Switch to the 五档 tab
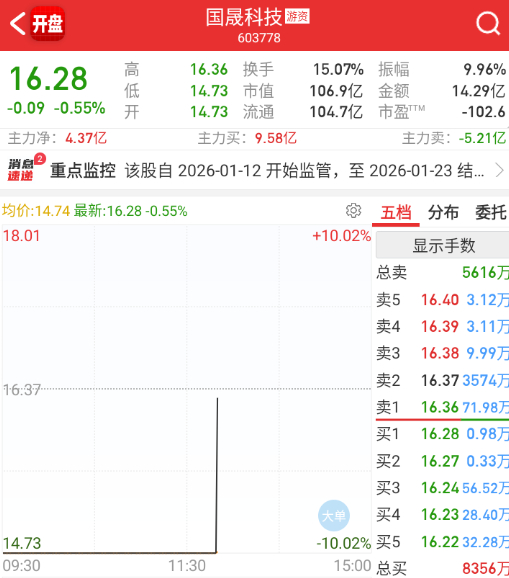Viewport: 509px width, 578px height. click(x=396, y=213)
